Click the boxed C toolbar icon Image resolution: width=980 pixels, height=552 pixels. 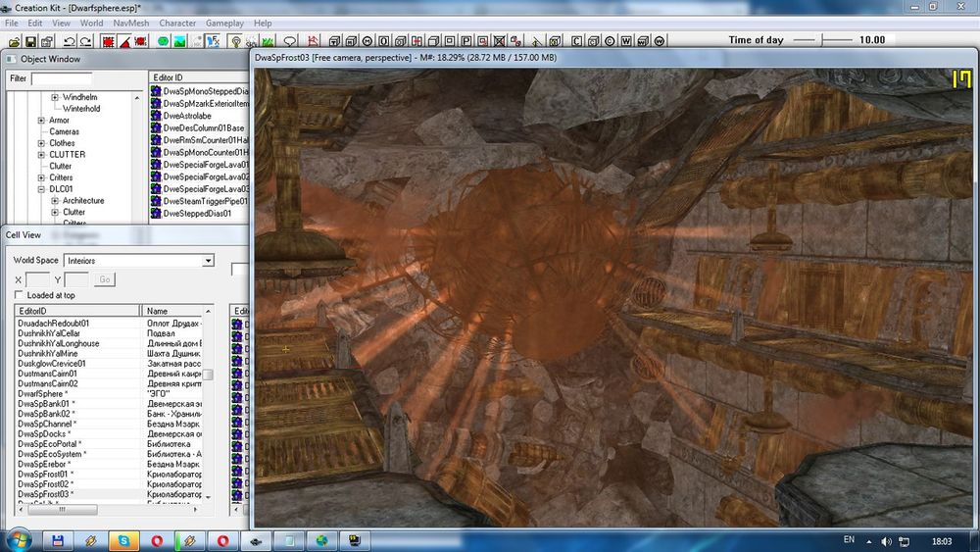click(577, 41)
